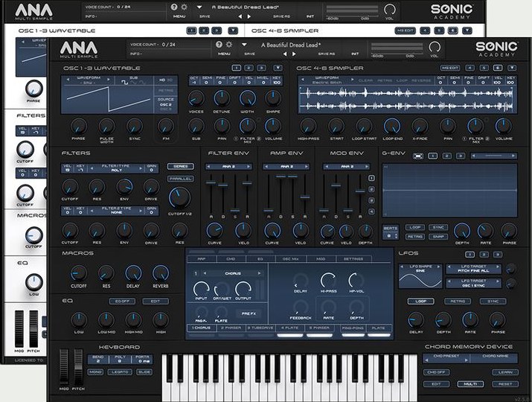
Task: Open the Amp Env ANA 2 selector
Action: [286, 167]
